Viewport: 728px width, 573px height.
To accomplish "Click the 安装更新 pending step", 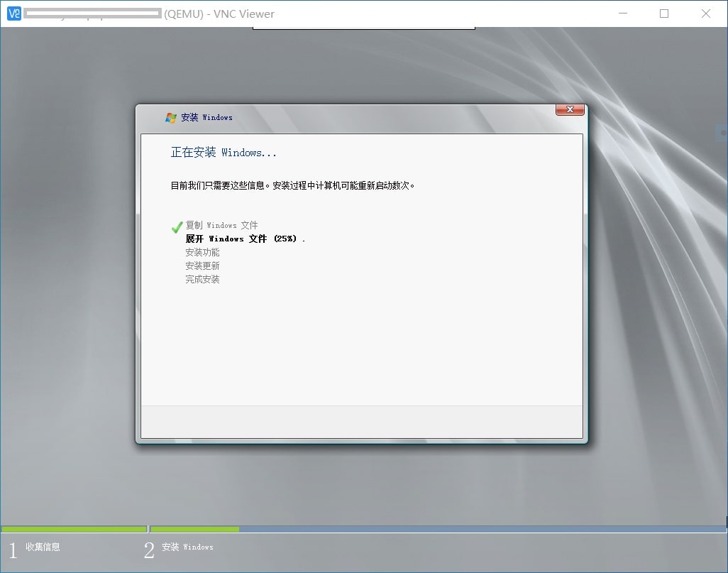I will coord(202,266).
